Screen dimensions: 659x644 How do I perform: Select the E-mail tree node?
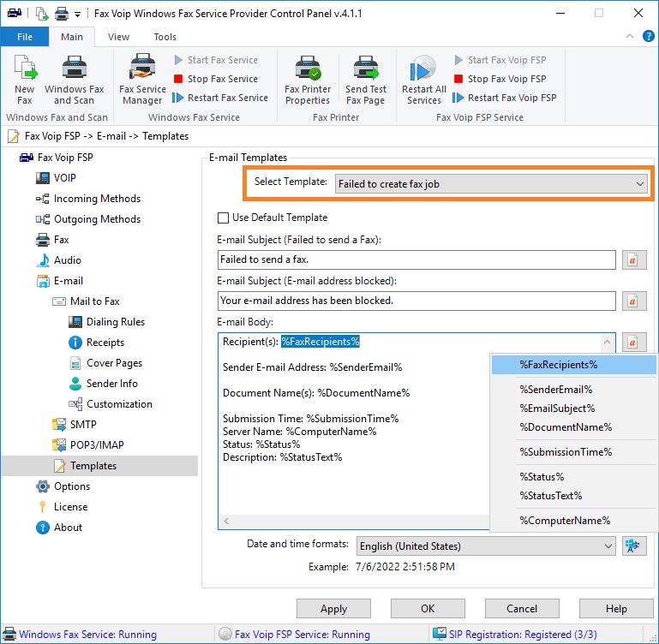click(x=60, y=281)
